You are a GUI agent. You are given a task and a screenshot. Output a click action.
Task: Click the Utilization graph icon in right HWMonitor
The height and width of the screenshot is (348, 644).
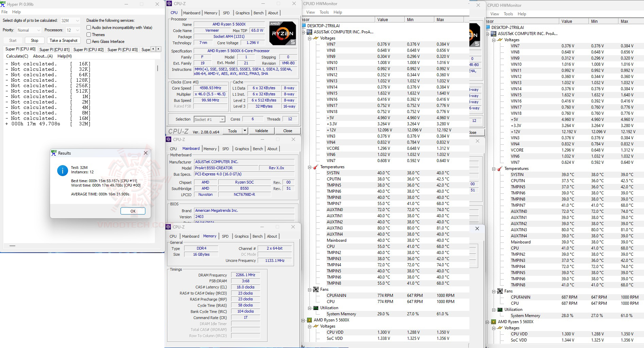pos(500,310)
